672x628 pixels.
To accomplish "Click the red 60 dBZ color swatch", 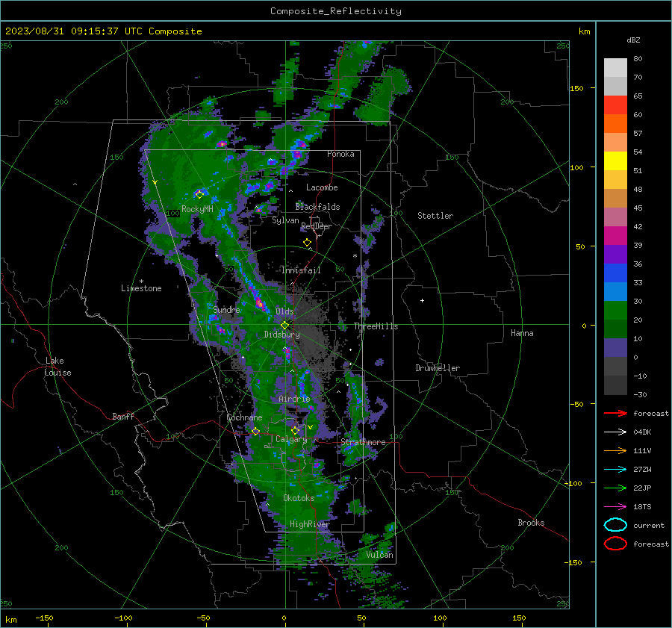I will coord(615,105).
